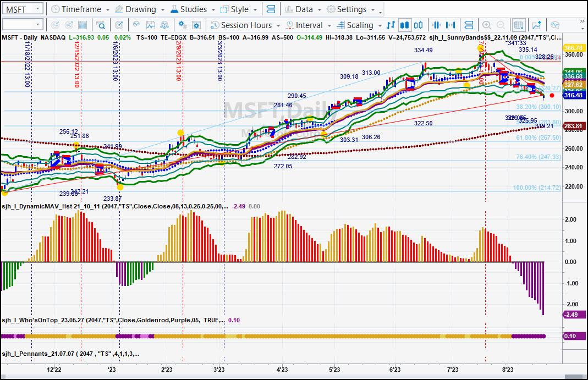Open the Data menu
This screenshot has height=380, width=588.
pos(303,9)
